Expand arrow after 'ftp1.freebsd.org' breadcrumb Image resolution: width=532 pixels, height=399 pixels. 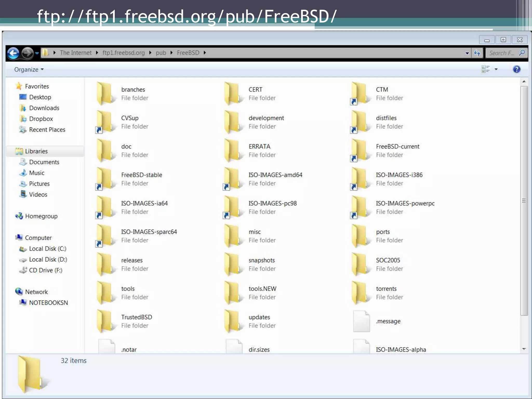point(150,53)
